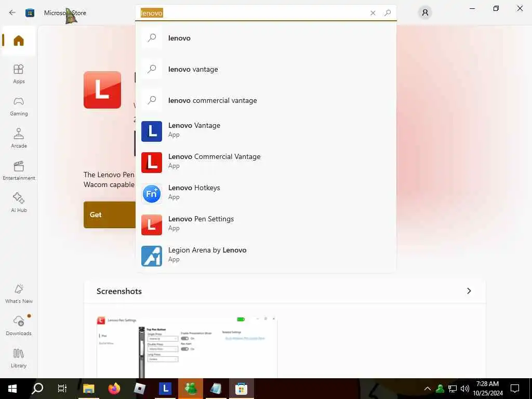Open Lenovo app pinned on taskbar
Image resolution: width=532 pixels, height=399 pixels.
(x=165, y=389)
